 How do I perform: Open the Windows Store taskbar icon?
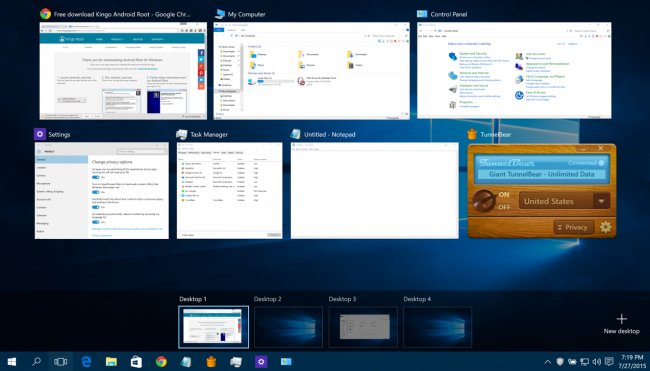(x=136, y=361)
